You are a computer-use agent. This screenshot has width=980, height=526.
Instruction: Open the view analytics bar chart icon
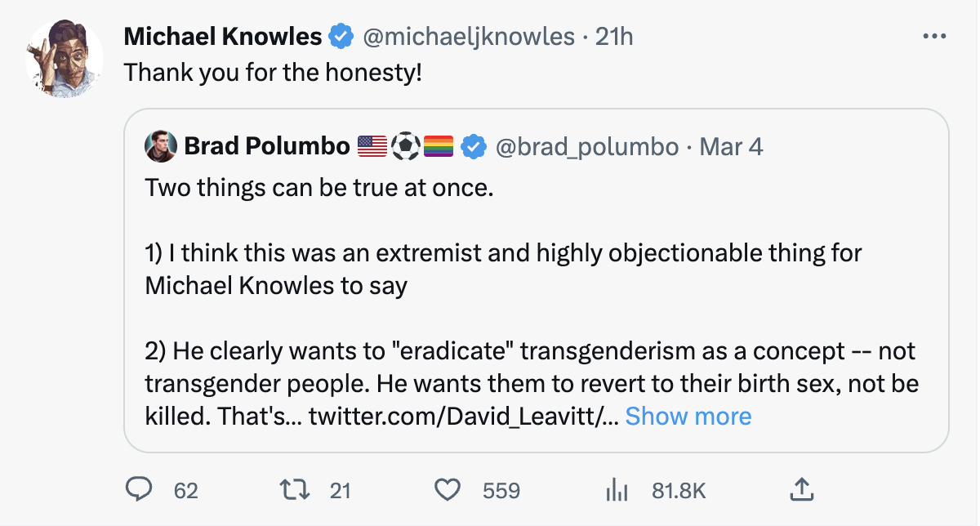[x=616, y=490]
